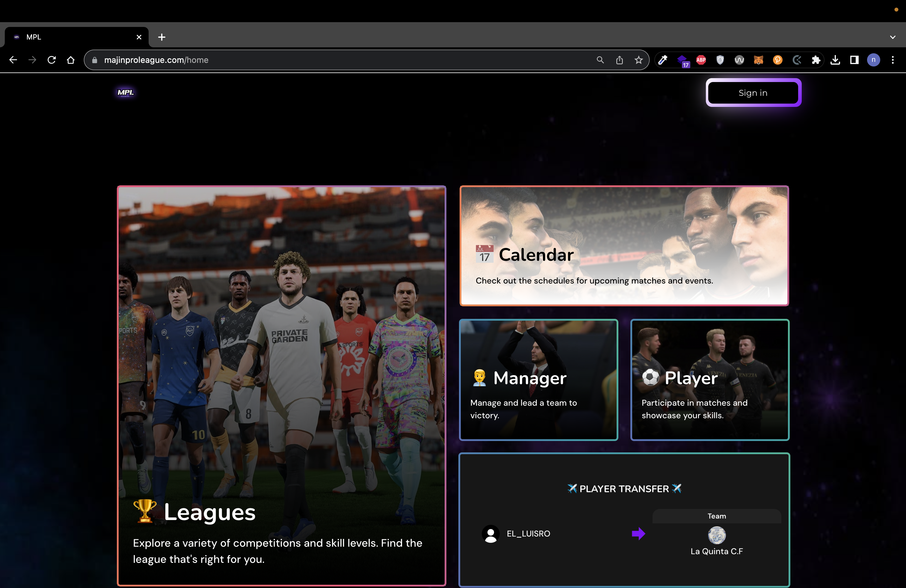Click the La Quinta C.F team crest
Image resolution: width=906 pixels, height=588 pixels.
[716, 535]
